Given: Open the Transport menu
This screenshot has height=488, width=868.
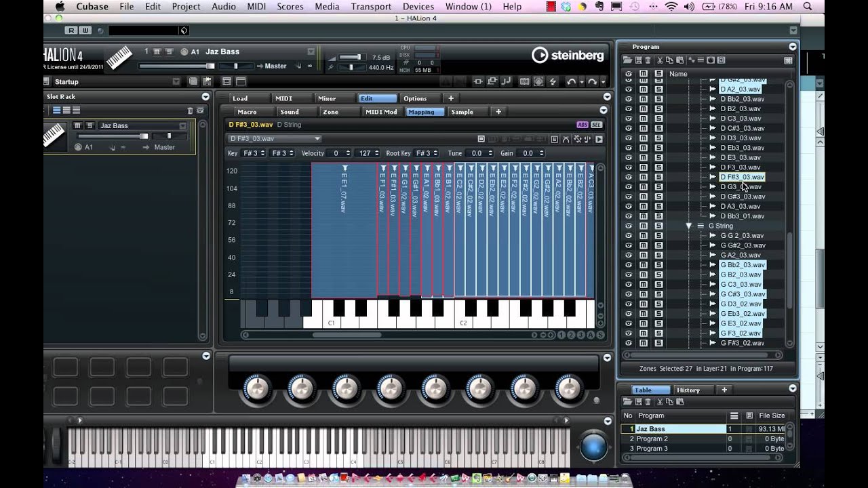Looking at the screenshot, I should pos(371,6).
